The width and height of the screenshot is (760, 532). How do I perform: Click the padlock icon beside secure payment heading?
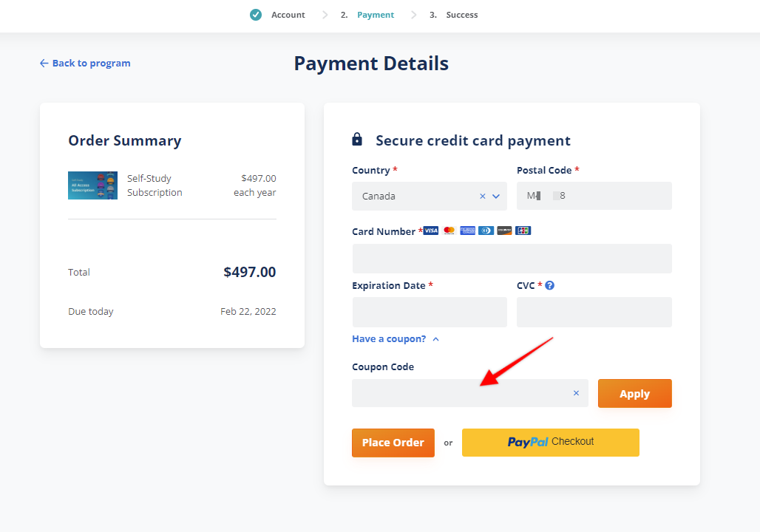coord(358,139)
